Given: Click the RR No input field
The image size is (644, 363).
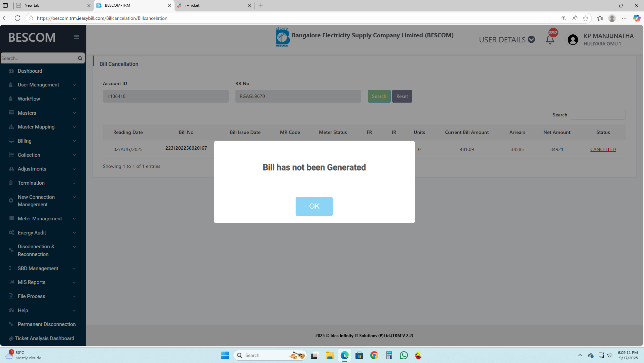Looking at the screenshot, I should (x=298, y=96).
